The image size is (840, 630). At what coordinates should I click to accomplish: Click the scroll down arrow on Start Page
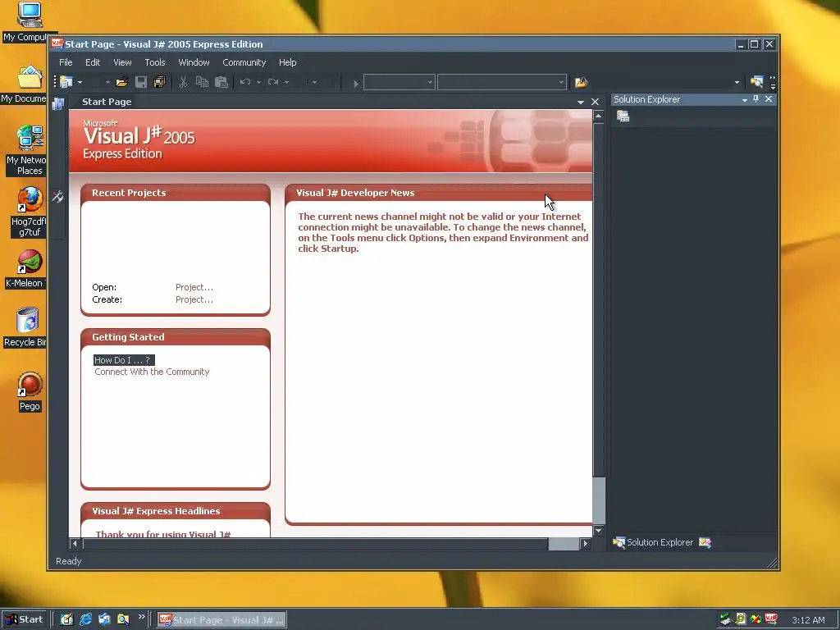(x=598, y=531)
